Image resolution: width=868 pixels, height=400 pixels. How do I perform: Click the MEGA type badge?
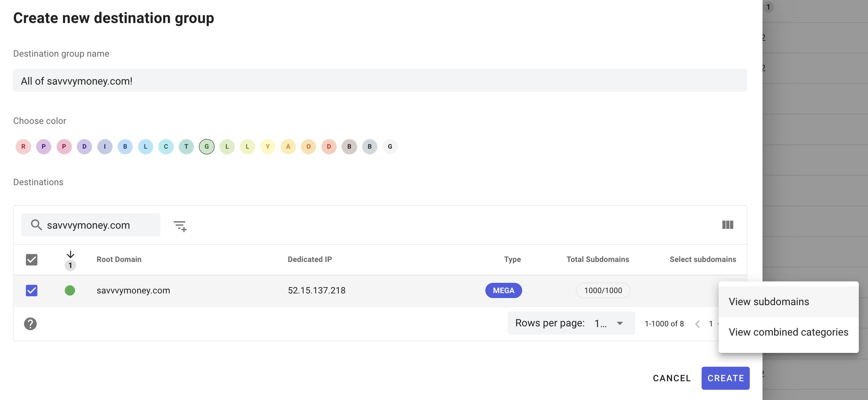pyautogui.click(x=503, y=290)
